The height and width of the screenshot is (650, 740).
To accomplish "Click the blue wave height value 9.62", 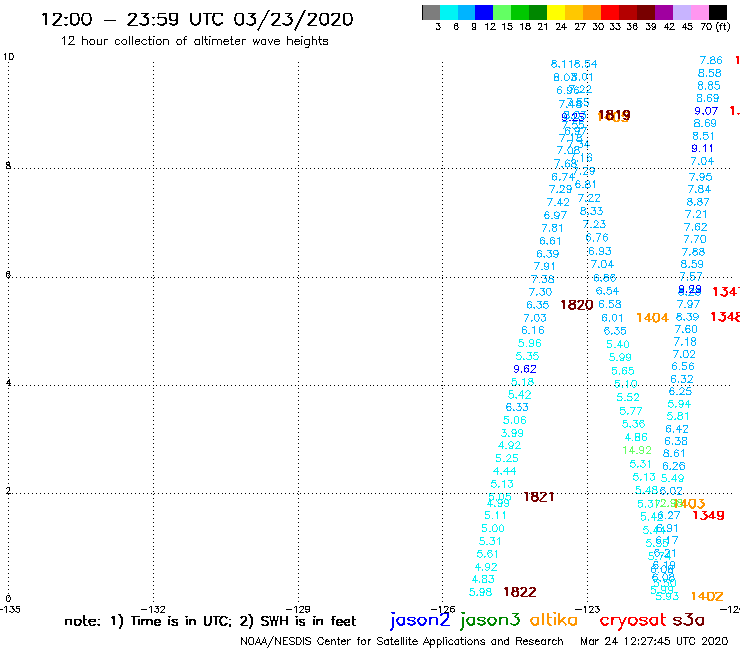I will tap(525, 369).
